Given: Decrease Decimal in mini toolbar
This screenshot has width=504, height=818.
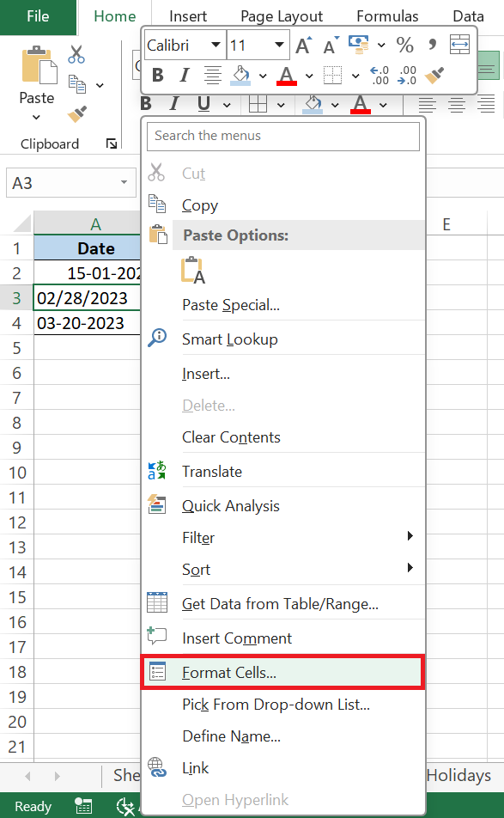Looking at the screenshot, I should (406, 75).
